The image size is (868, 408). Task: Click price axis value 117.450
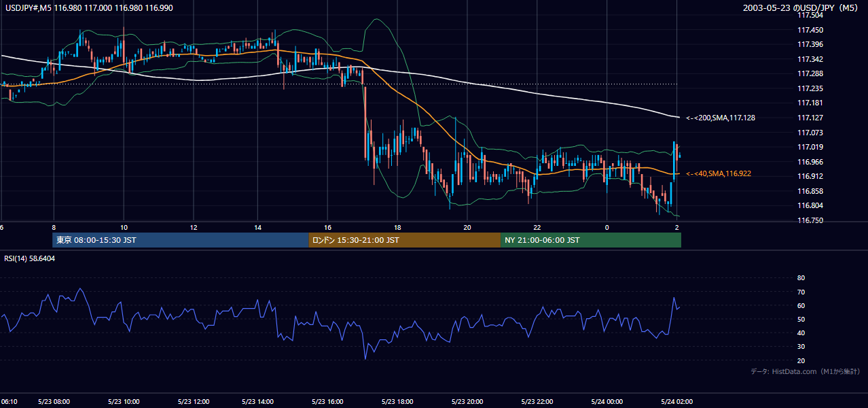[809, 30]
